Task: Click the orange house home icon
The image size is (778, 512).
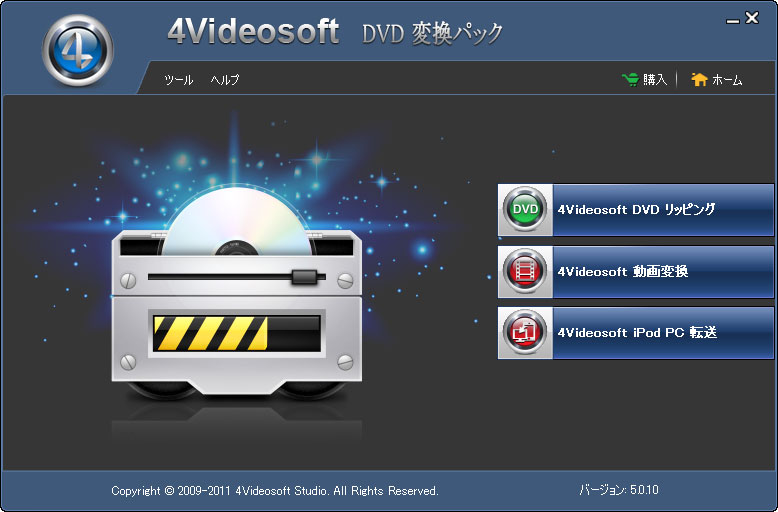Action: click(699, 79)
